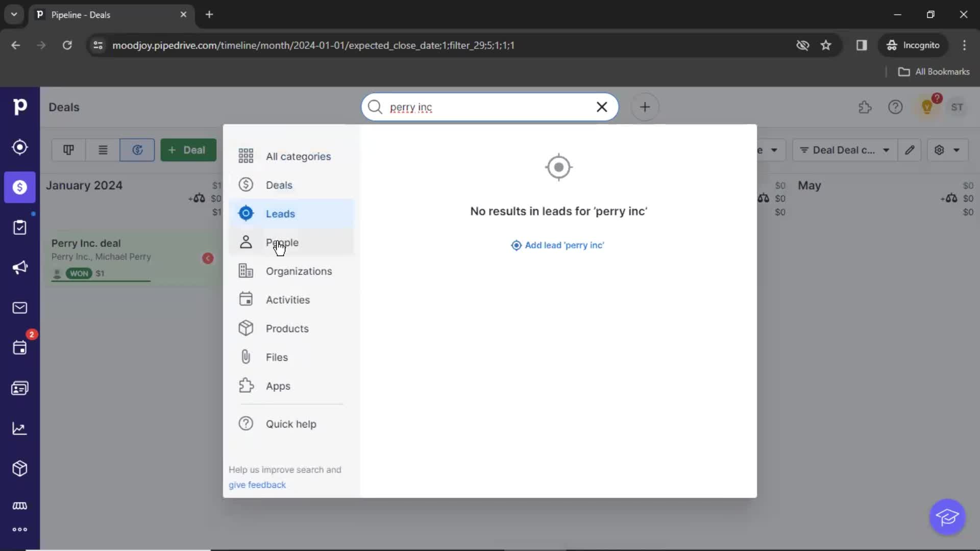
Task: Click the address bar URL
Action: point(313,45)
